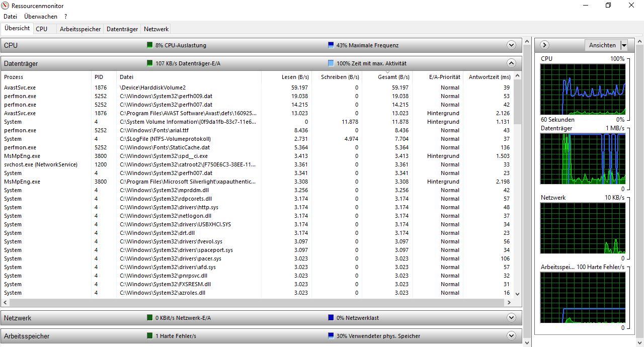Click the $LogFile (NTFS-Volumeprotokoll) entry
644x347 pixels.
click(165, 139)
